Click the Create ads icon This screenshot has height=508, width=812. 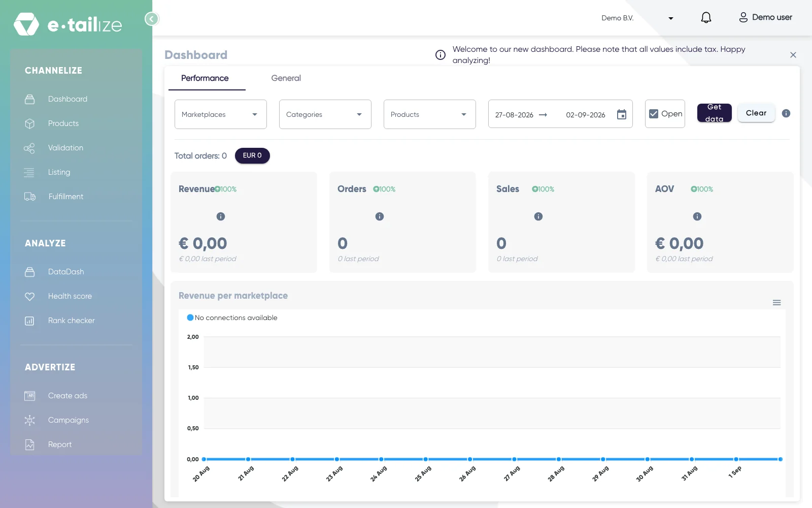pyautogui.click(x=30, y=396)
